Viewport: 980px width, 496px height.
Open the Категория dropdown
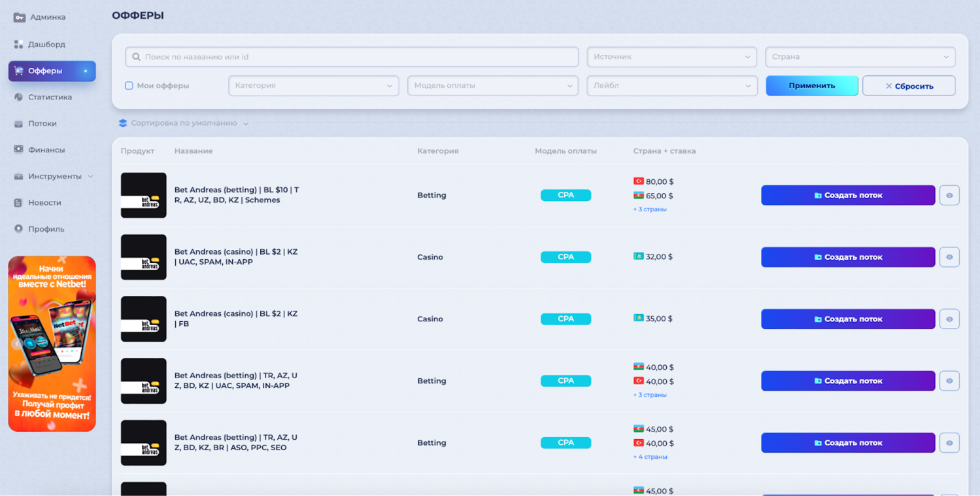313,86
